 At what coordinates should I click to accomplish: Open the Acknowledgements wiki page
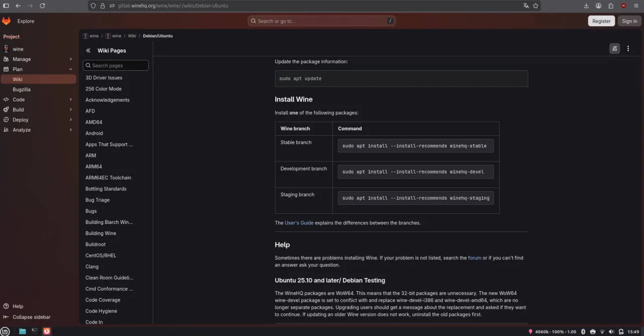pyautogui.click(x=107, y=100)
